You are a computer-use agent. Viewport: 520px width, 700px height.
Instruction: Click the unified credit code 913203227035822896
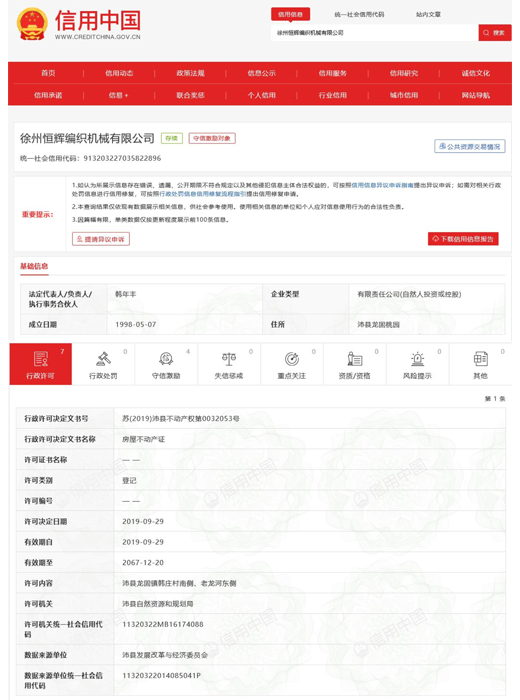[x=122, y=158]
